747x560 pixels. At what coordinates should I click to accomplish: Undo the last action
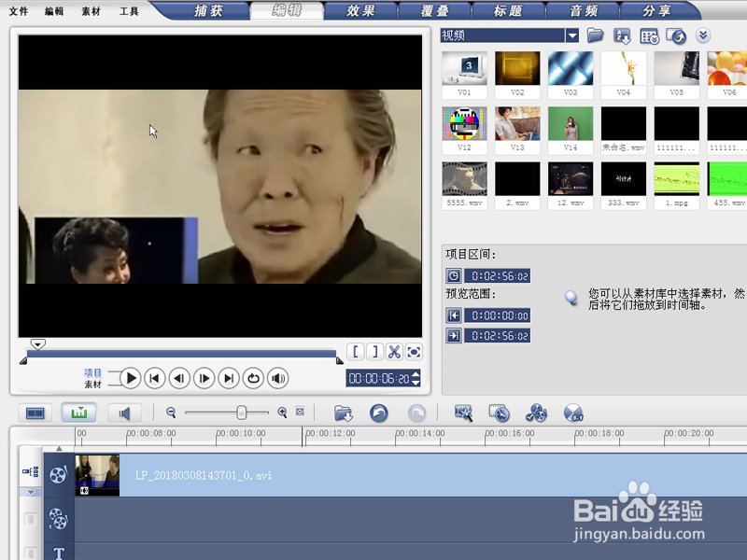pos(379,413)
